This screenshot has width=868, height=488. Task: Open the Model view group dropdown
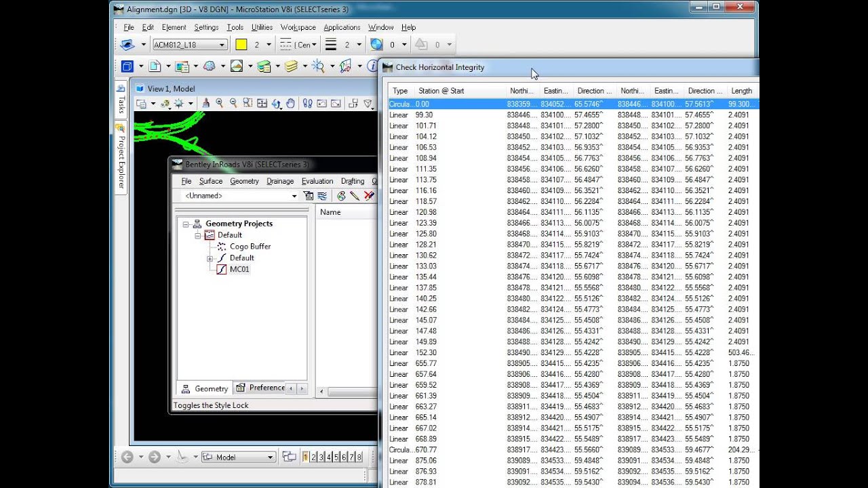[x=239, y=457]
